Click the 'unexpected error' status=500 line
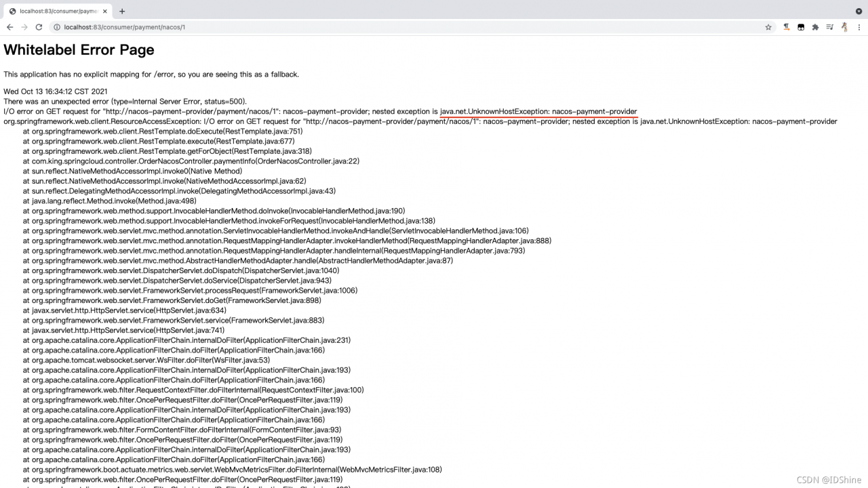 tap(125, 102)
